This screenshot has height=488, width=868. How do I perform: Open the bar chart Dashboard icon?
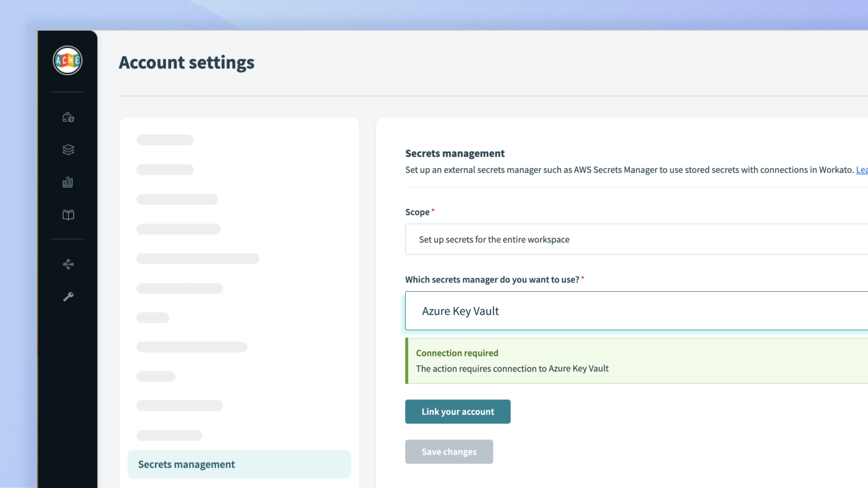tap(67, 182)
